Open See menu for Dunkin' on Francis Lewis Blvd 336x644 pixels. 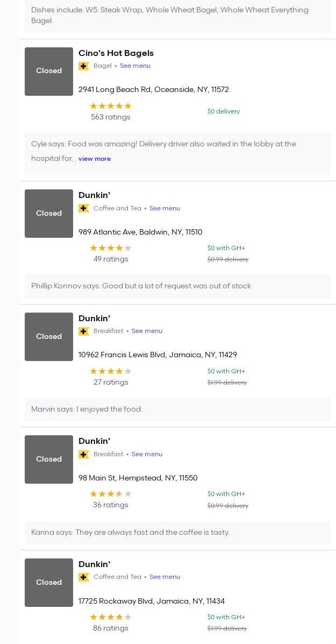(147, 331)
